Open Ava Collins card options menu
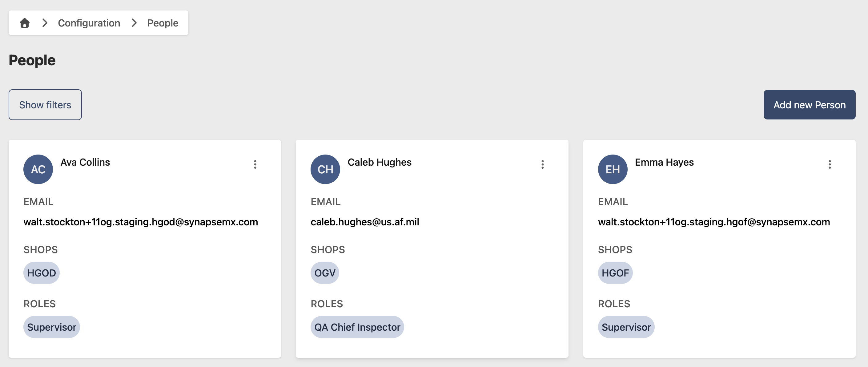This screenshot has width=868, height=367. [x=255, y=164]
